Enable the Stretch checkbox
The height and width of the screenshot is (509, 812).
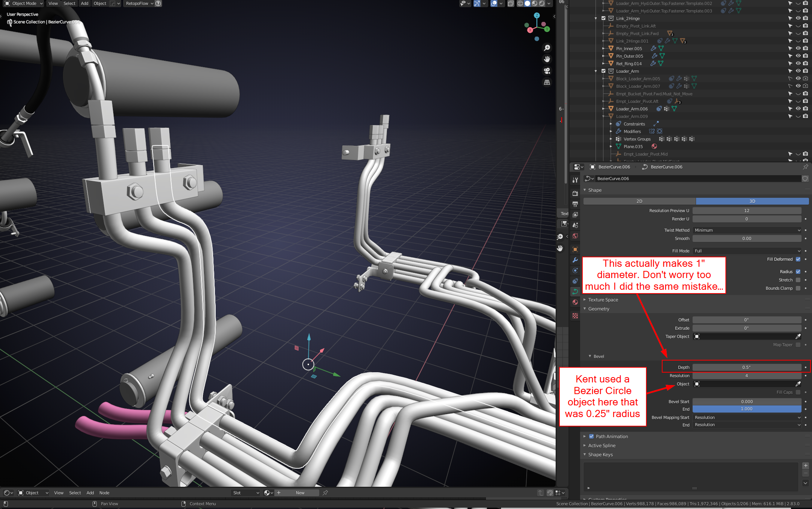coord(798,280)
